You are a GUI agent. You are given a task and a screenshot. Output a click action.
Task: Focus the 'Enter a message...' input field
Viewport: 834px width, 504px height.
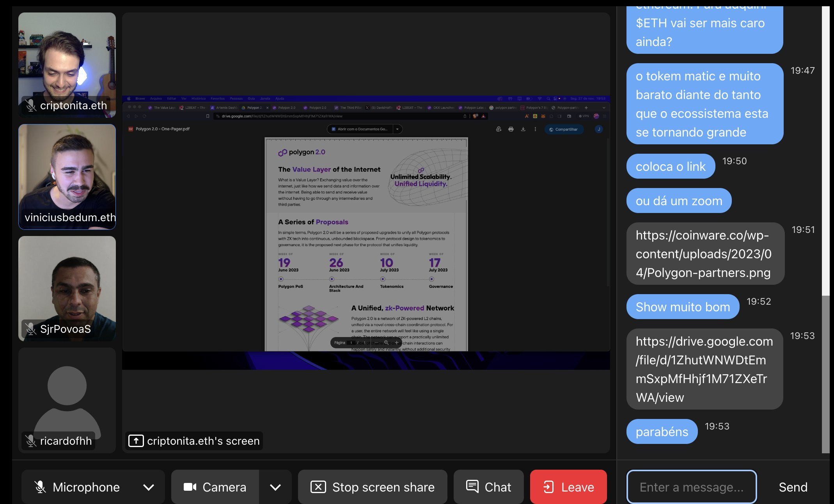coord(692,487)
